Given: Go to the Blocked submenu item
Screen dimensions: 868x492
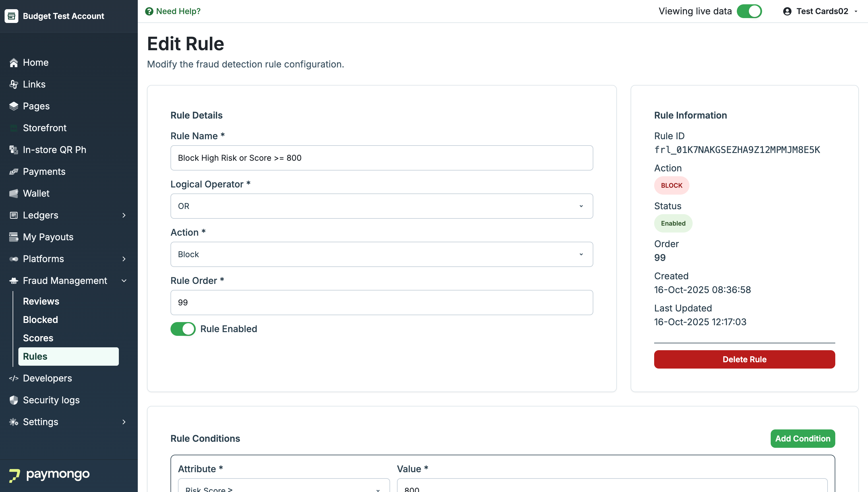Looking at the screenshot, I should (40, 320).
